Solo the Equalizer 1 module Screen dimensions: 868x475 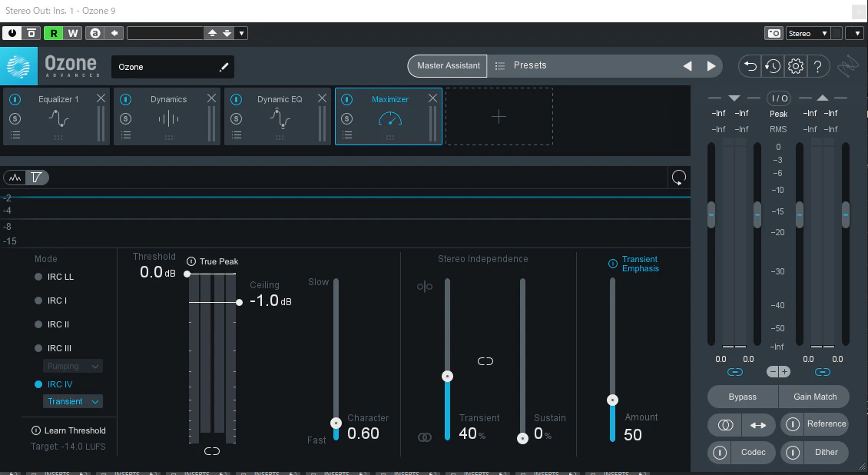tap(15, 118)
